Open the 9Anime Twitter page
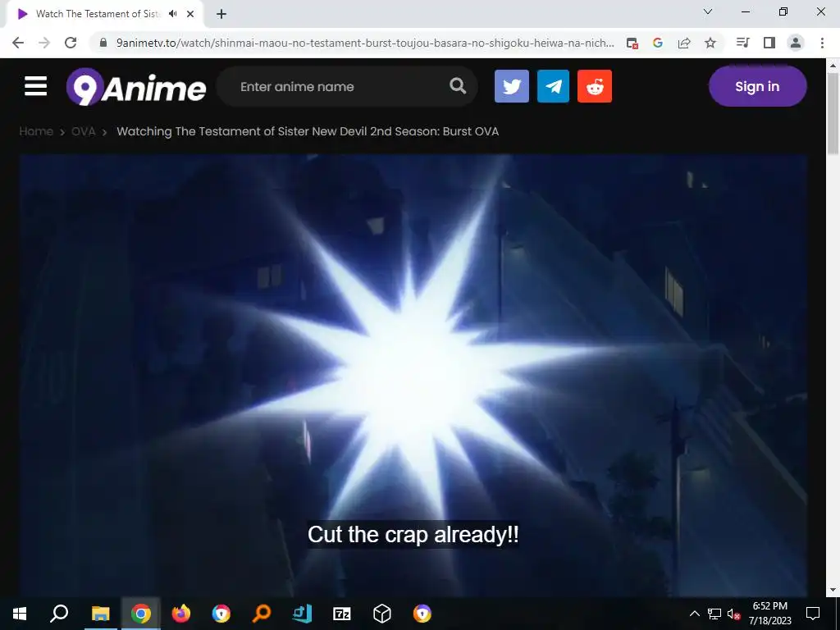This screenshot has height=630, width=840. 512,85
